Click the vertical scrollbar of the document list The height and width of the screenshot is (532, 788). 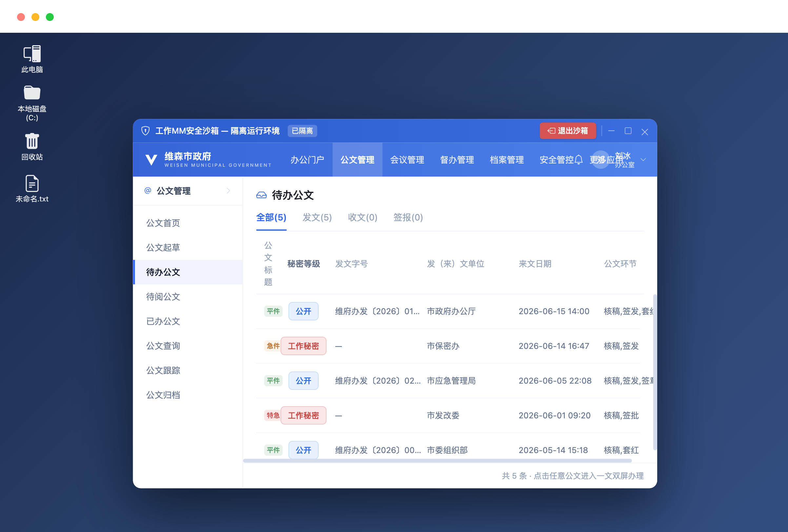tap(655, 372)
